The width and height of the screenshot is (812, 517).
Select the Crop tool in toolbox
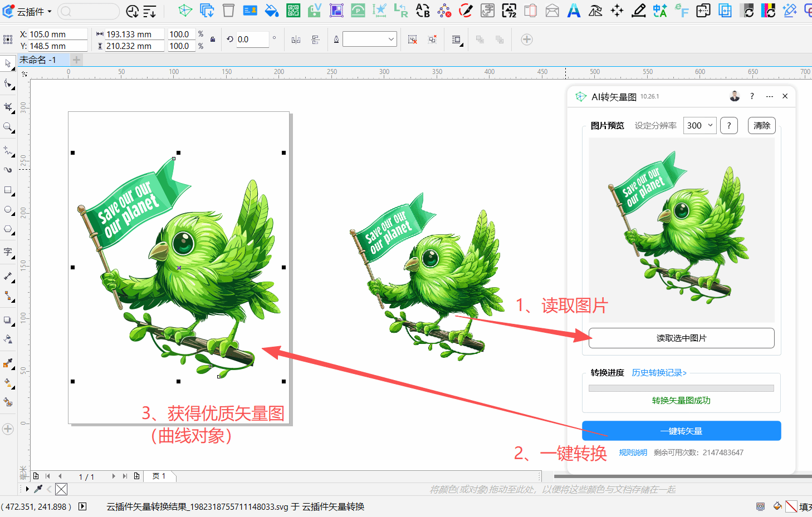[8, 106]
